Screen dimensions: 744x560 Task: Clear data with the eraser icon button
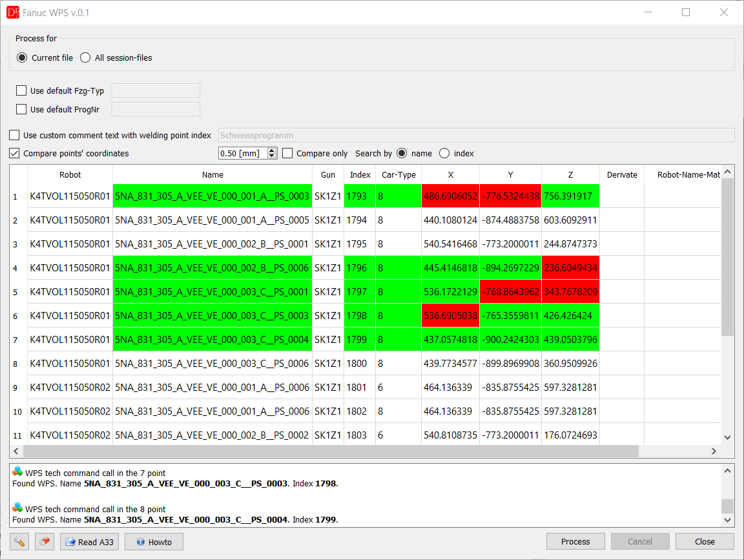45,541
